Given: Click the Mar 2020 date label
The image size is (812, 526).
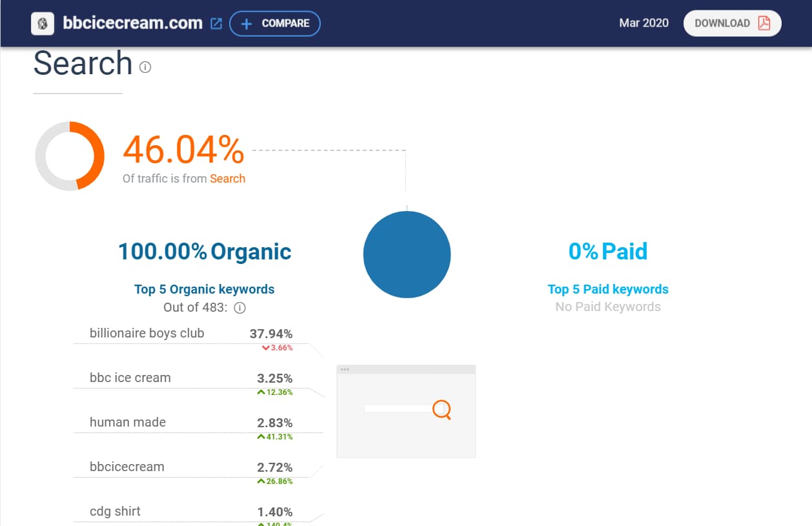Looking at the screenshot, I should pyautogui.click(x=644, y=23).
